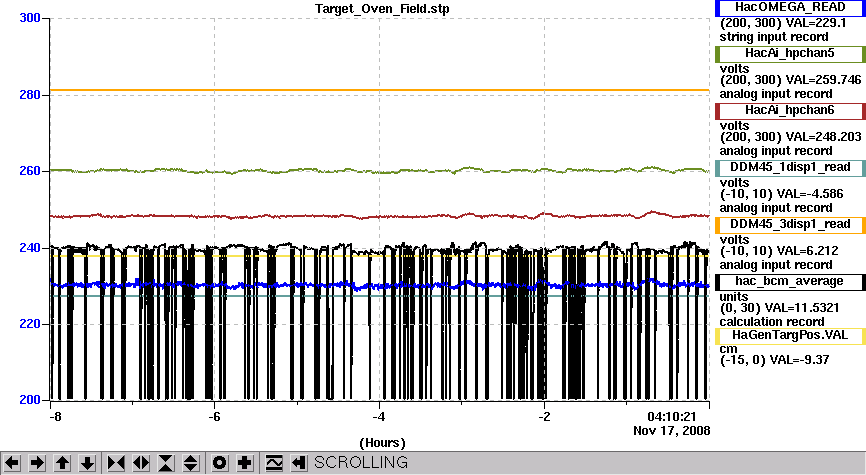Click the -6 hours x-axis label
Viewport: 866px width, 475px height.
tap(214, 416)
